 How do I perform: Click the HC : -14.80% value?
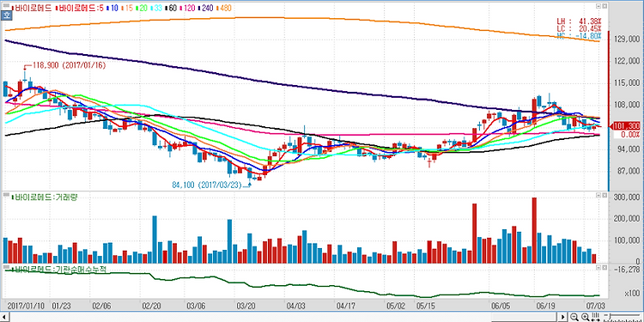tap(579, 36)
